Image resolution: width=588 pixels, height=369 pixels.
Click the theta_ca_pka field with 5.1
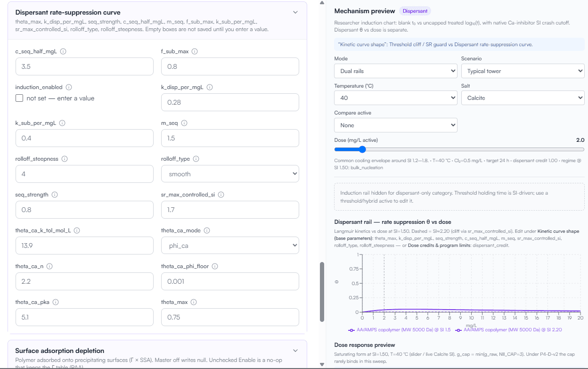[84, 317]
